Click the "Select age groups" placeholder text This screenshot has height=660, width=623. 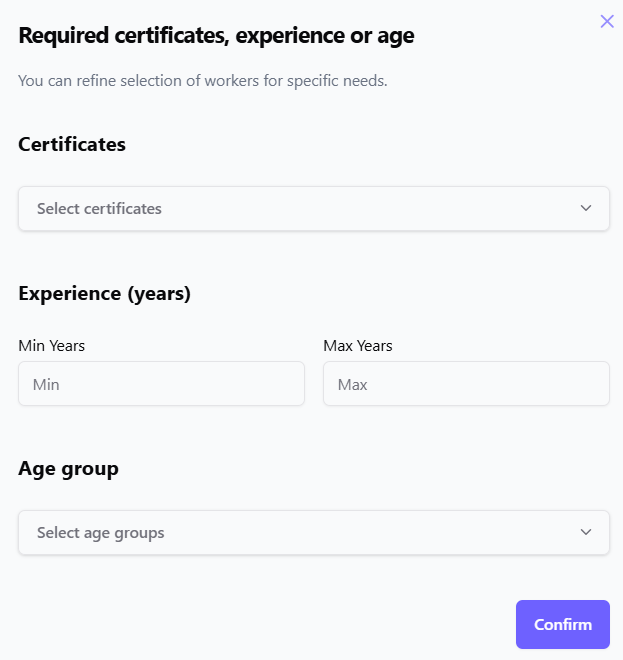[100, 533]
